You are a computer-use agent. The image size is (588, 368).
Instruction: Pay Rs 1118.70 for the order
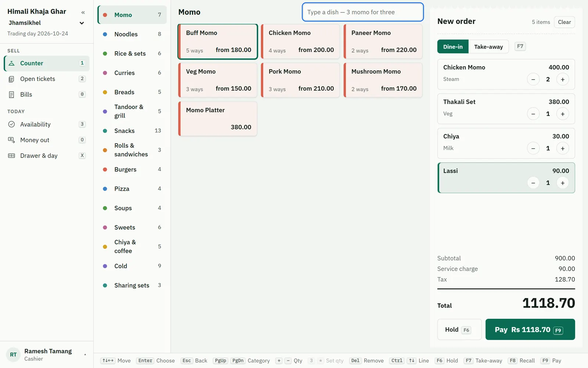[x=530, y=329]
